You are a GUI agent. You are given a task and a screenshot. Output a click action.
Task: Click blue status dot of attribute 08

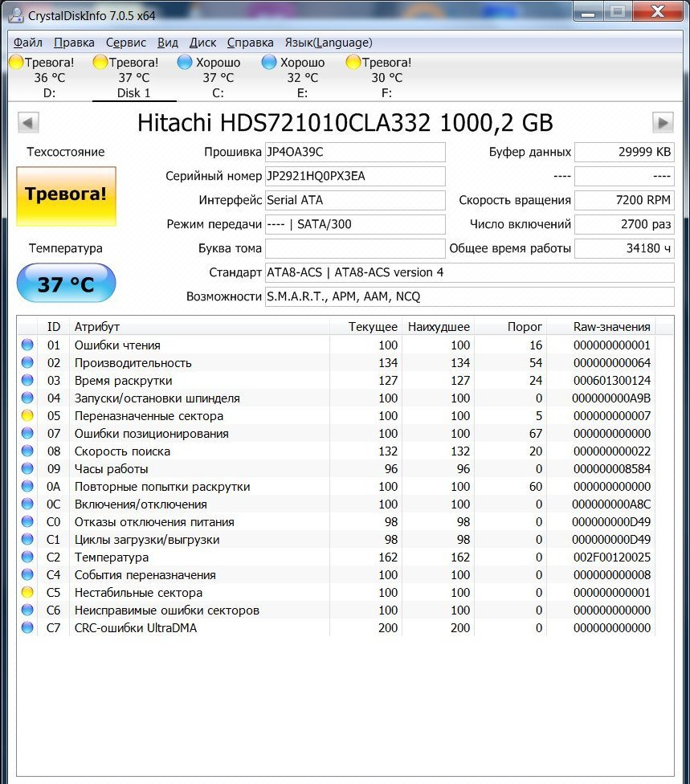pos(27,451)
